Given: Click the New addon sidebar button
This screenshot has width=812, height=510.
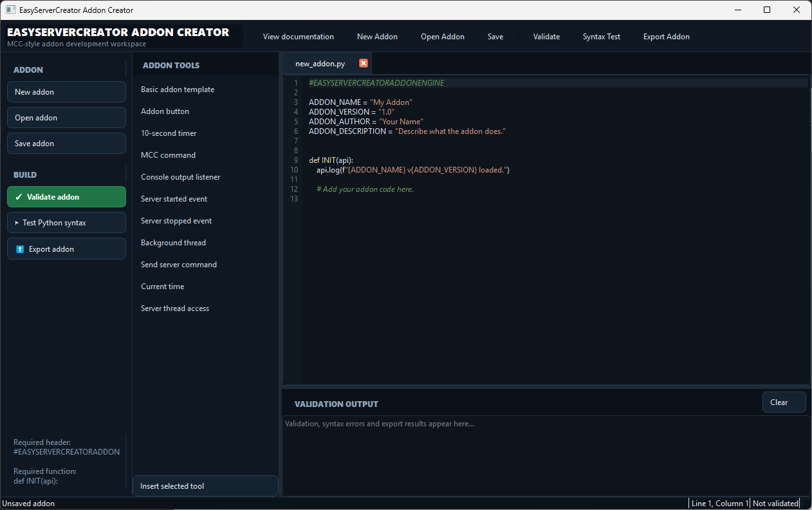Looking at the screenshot, I should [x=66, y=92].
